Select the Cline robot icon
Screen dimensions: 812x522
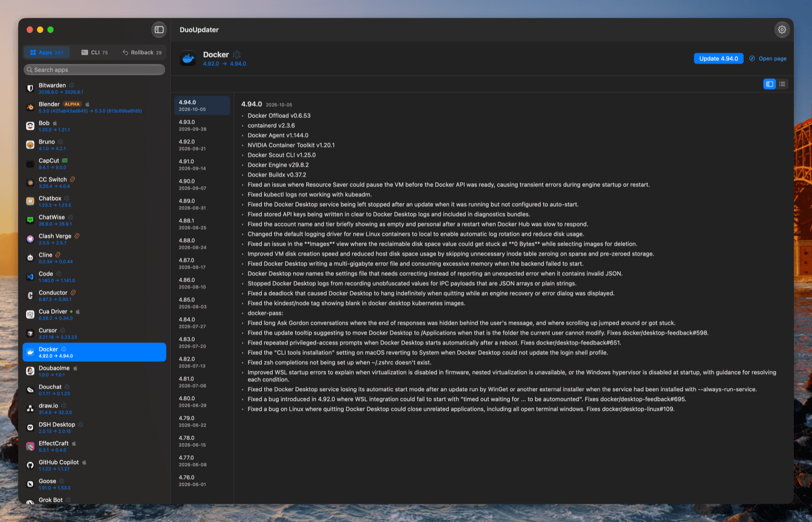click(30, 258)
